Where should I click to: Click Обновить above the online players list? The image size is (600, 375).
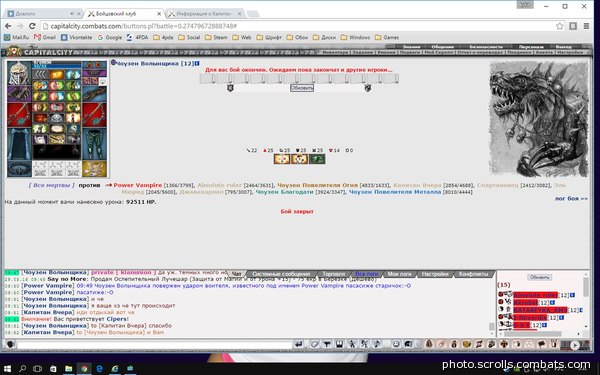tap(540, 277)
